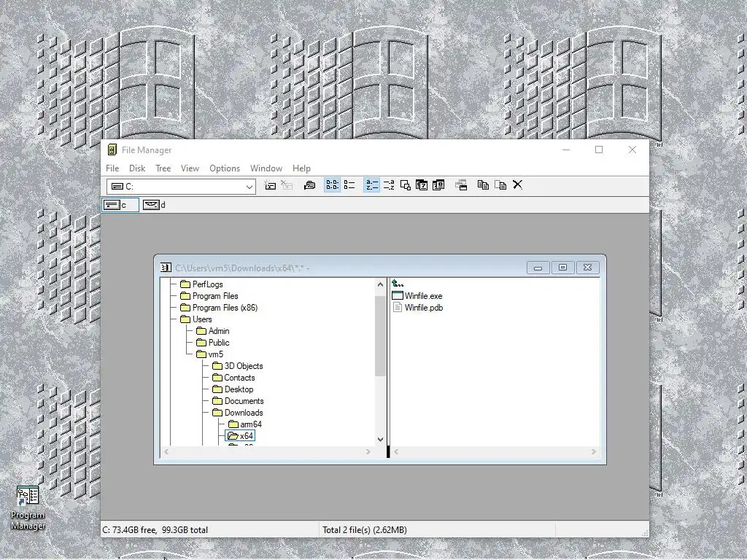Viewport: 747px width, 560px height.
Task: Click the Disconnect Network Drive toolbar icon
Action: (287, 185)
